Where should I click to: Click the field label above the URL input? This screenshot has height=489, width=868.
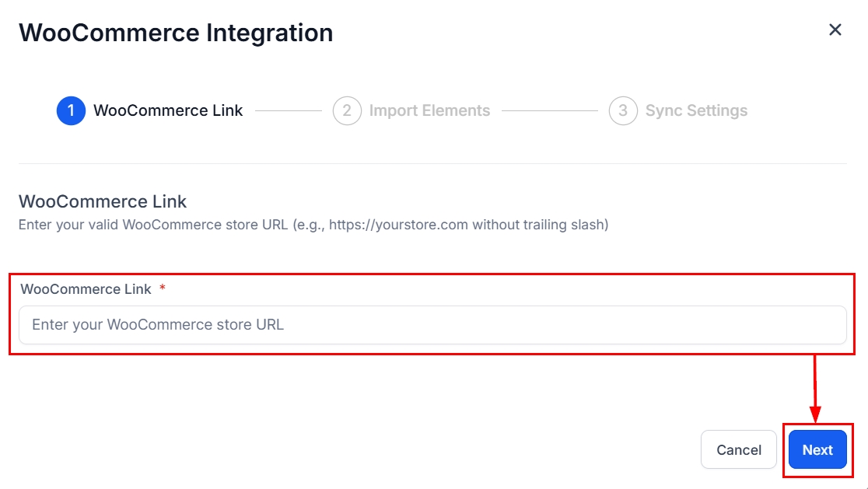tap(86, 288)
